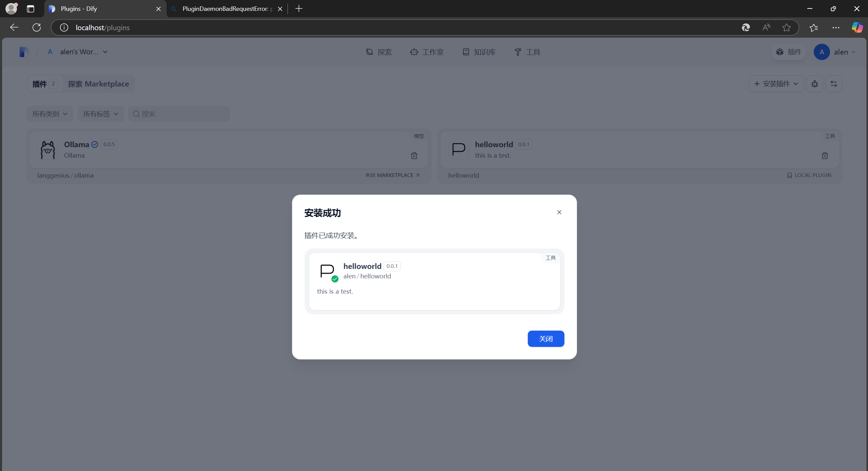The width and height of the screenshot is (868, 471).
Task: Delete the Ollama plugin with trash icon
Action: pos(414,156)
